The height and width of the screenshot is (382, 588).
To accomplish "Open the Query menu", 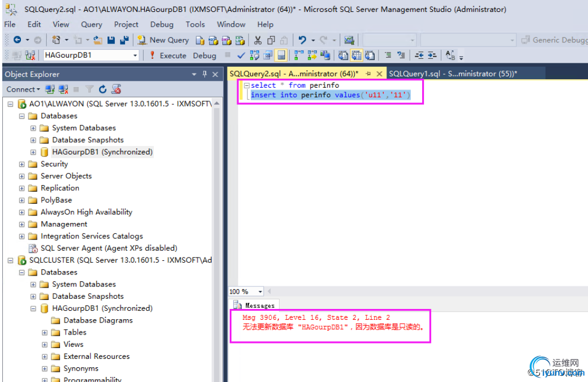I will tap(92, 24).
